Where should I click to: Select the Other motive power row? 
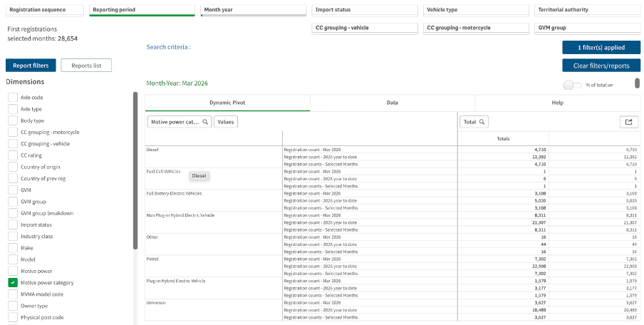152,237
